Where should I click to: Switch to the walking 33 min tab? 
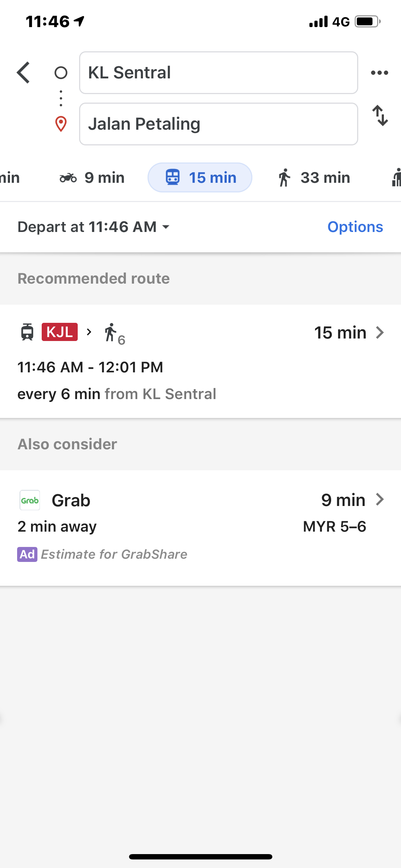(314, 177)
